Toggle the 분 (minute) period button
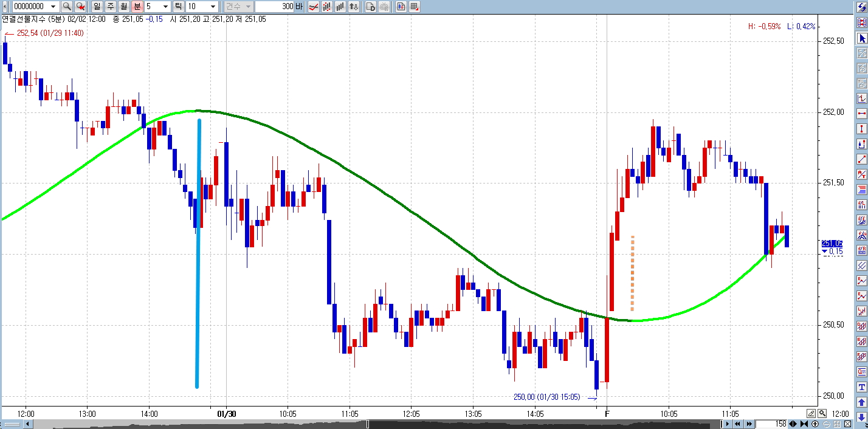Viewport: 868px width, 429px height. click(x=137, y=7)
